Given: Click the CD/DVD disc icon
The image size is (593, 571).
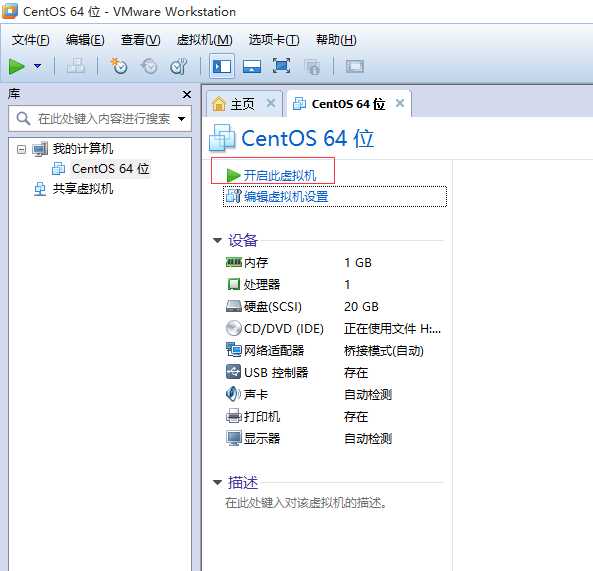Looking at the screenshot, I should (x=233, y=328).
